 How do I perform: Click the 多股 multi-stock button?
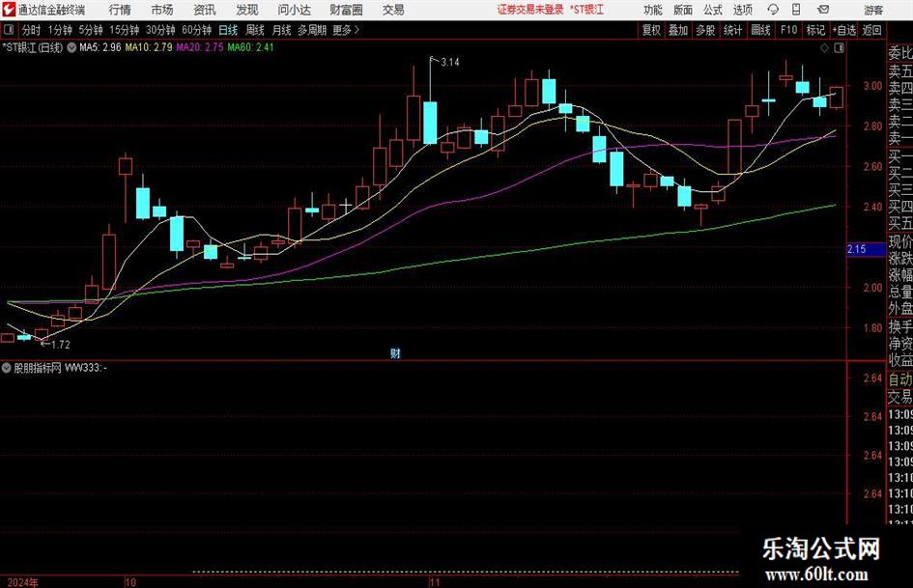pyautogui.click(x=705, y=30)
